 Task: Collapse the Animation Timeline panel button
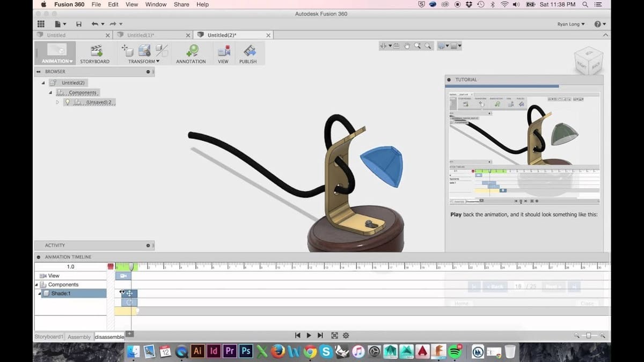tap(39, 257)
